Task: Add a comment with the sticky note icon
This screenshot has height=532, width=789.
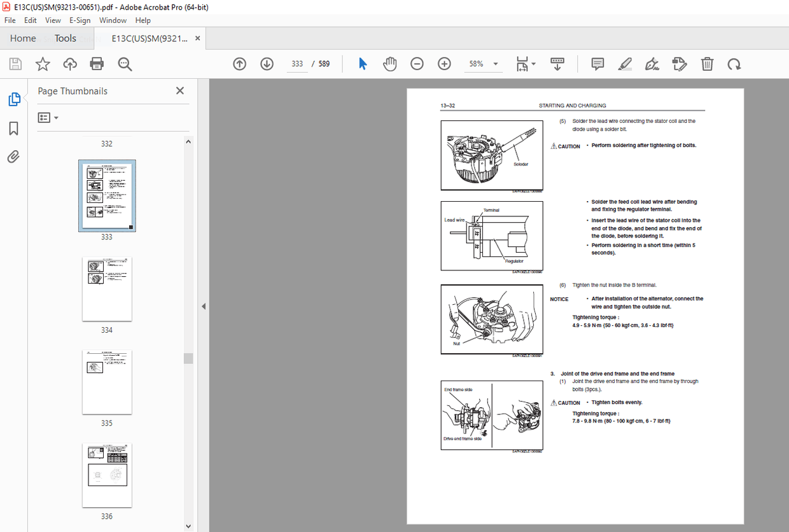Action: tap(597, 64)
